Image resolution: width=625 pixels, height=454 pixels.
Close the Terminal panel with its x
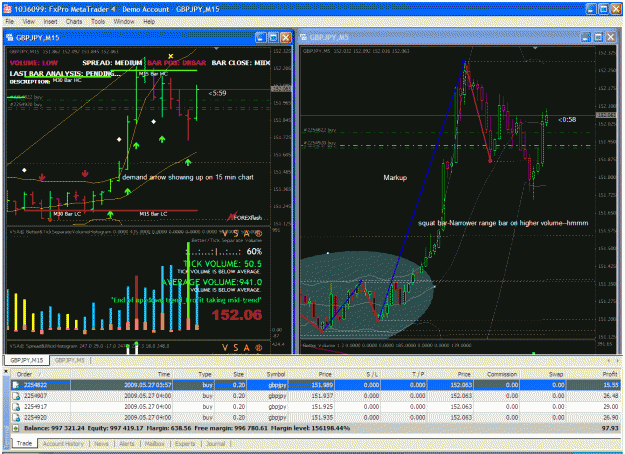[6, 371]
